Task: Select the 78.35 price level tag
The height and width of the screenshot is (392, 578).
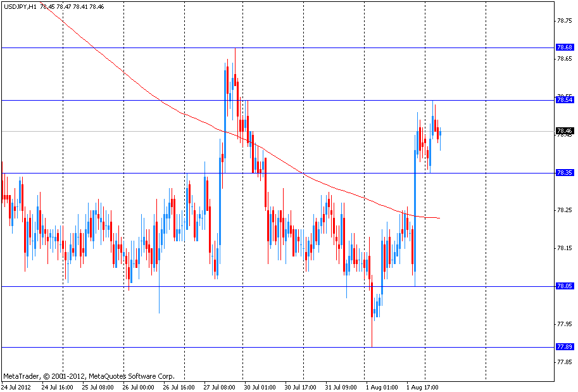Action: pyautogui.click(x=564, y=173)
